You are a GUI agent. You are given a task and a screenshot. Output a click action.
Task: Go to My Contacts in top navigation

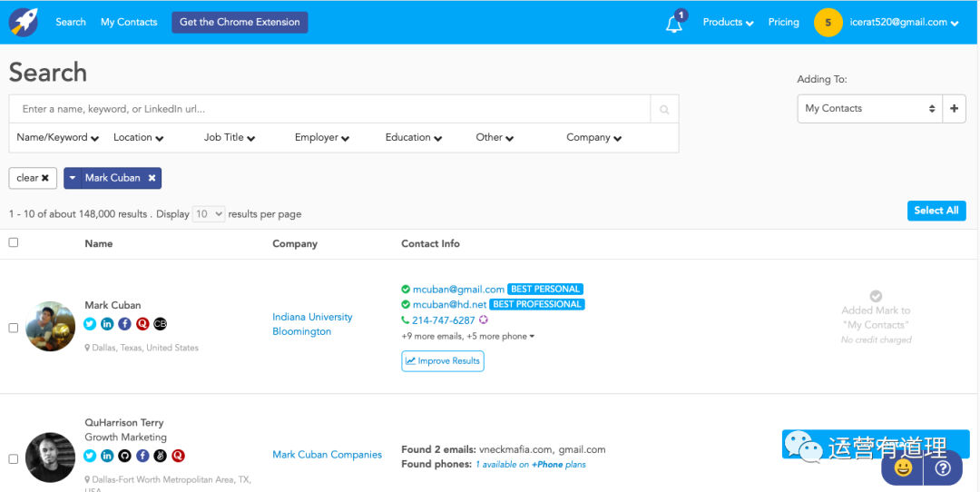tap(129, 22)
